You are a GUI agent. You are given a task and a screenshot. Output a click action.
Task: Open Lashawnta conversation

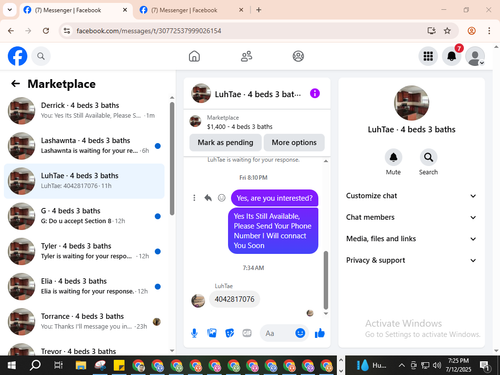[84, 146]
